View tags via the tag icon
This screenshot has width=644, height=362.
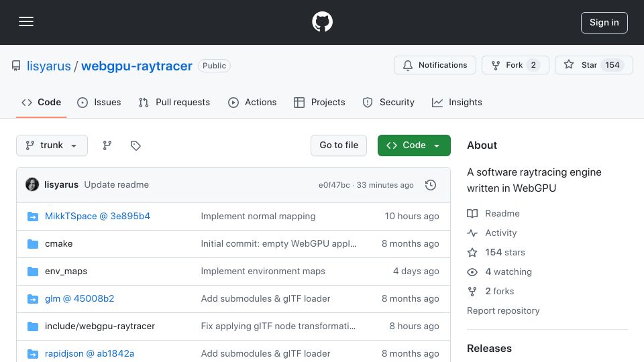[x=136, y=145]
